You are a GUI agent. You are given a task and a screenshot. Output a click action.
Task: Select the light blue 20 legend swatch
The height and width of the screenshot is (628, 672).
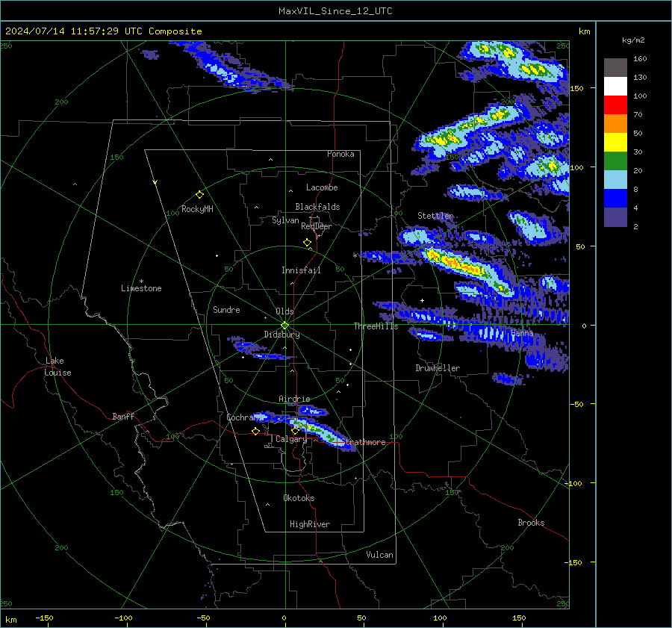(615, 180)
